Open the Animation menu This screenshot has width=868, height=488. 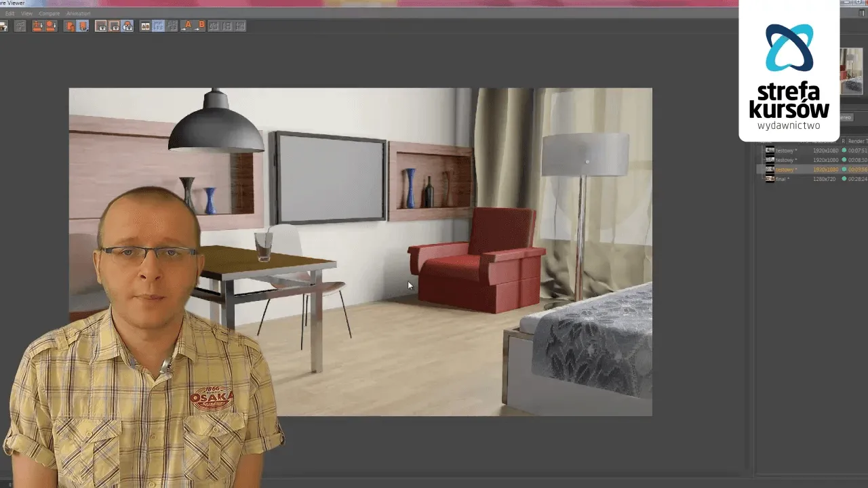78,14
